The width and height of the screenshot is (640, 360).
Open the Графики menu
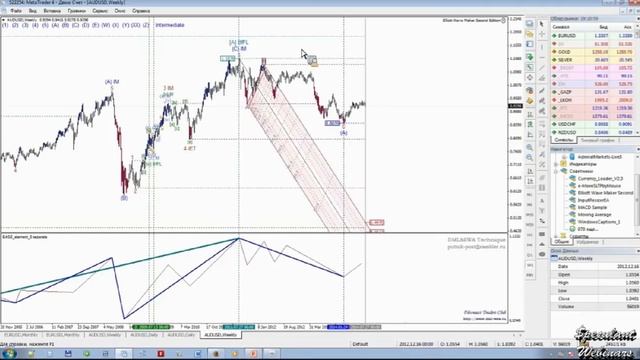(x=76, y=11)
